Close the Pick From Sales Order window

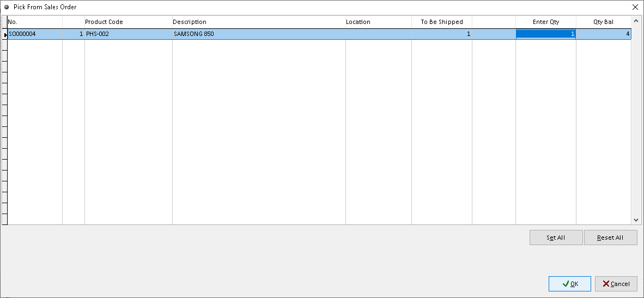[635, 7]
